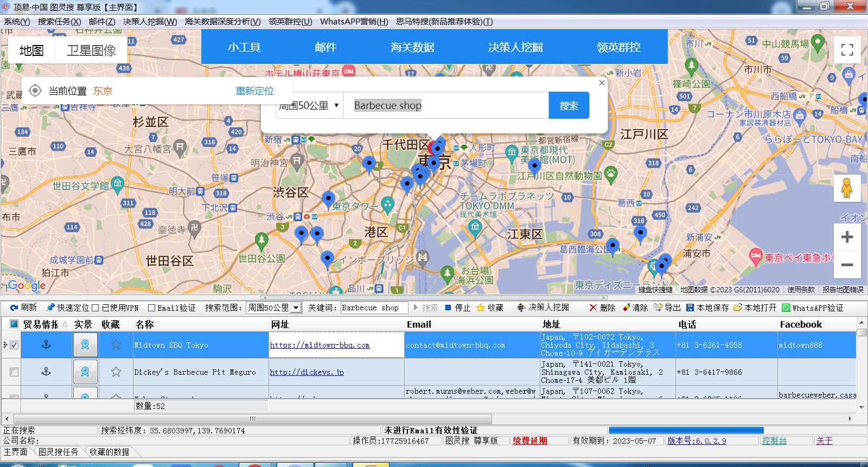The width and height of the screenshot is (868, 467).
Task: Open the 海关数据 blue banner tab
Action: (412, 47)
